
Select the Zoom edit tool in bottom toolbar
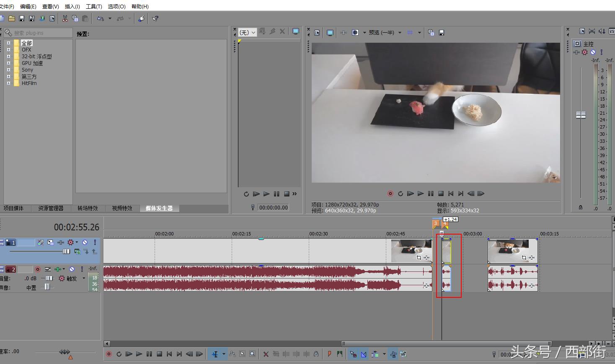252,354
